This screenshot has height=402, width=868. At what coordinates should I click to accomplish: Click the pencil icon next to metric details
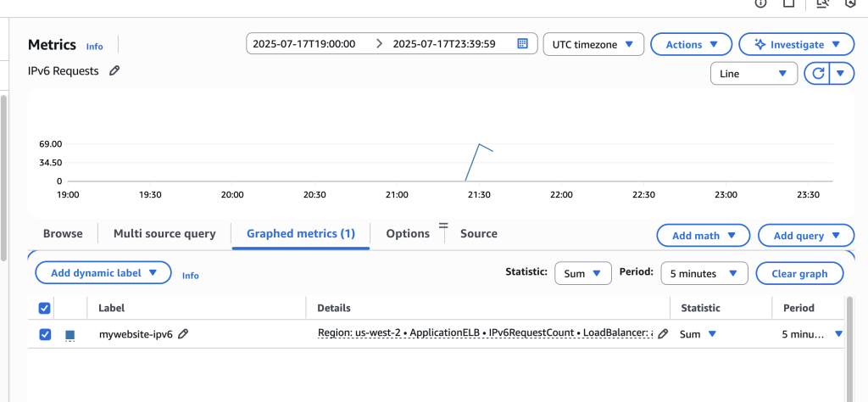663,334
